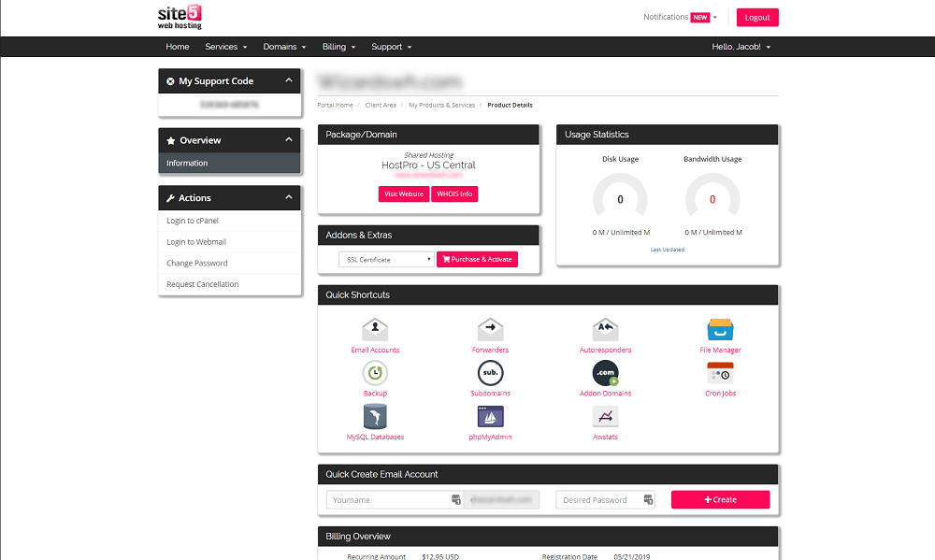Click Request Cancellation link
Screen dimensions: 935x560
click(x=202, y=284)
